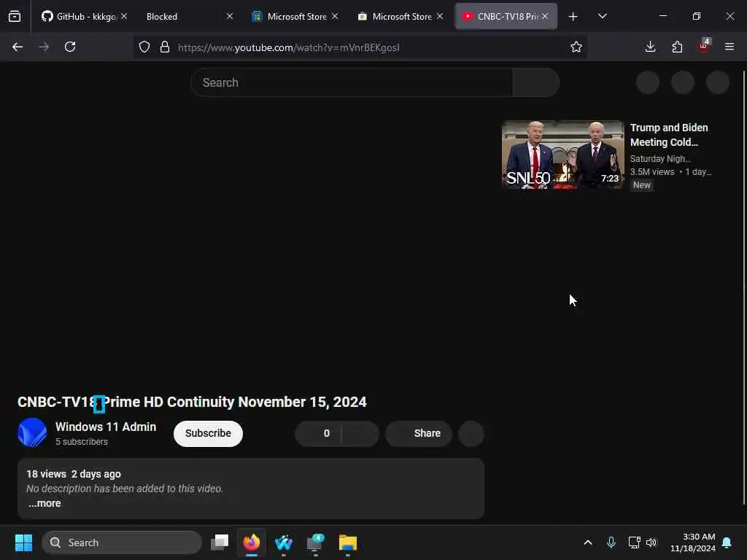Viewport: 747px width, 560px height.
Task: Switch to the first Microsoft Store tab
Action: pyautogui.click(x=295, y=17)
